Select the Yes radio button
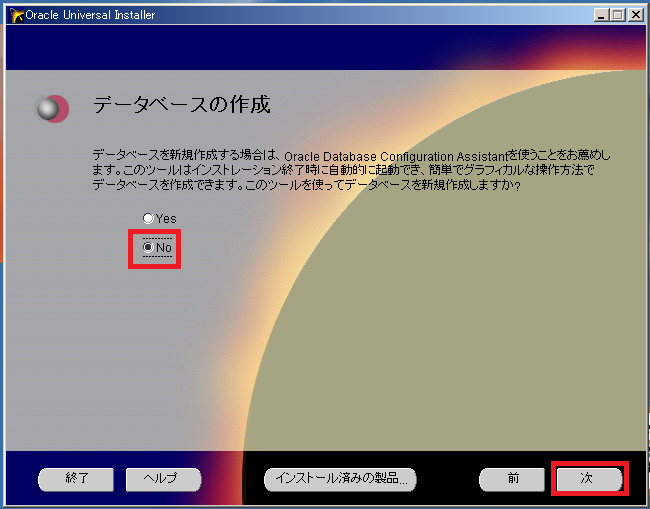This screenshot has width=650, height=509. (148, 218)
